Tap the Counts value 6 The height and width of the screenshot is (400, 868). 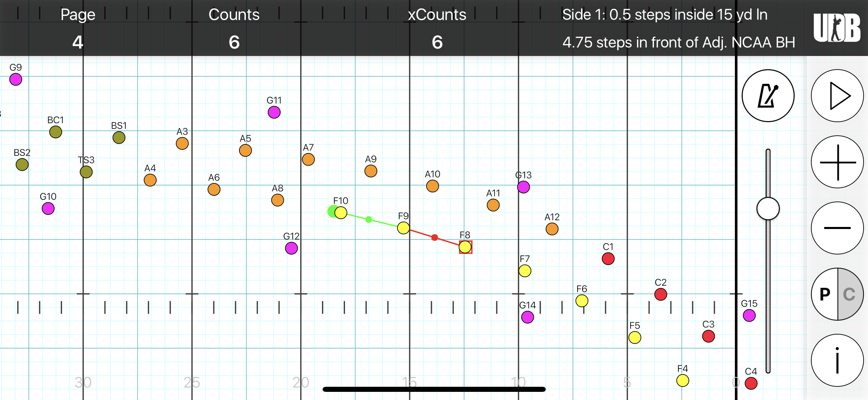click(x=234, y=42)
